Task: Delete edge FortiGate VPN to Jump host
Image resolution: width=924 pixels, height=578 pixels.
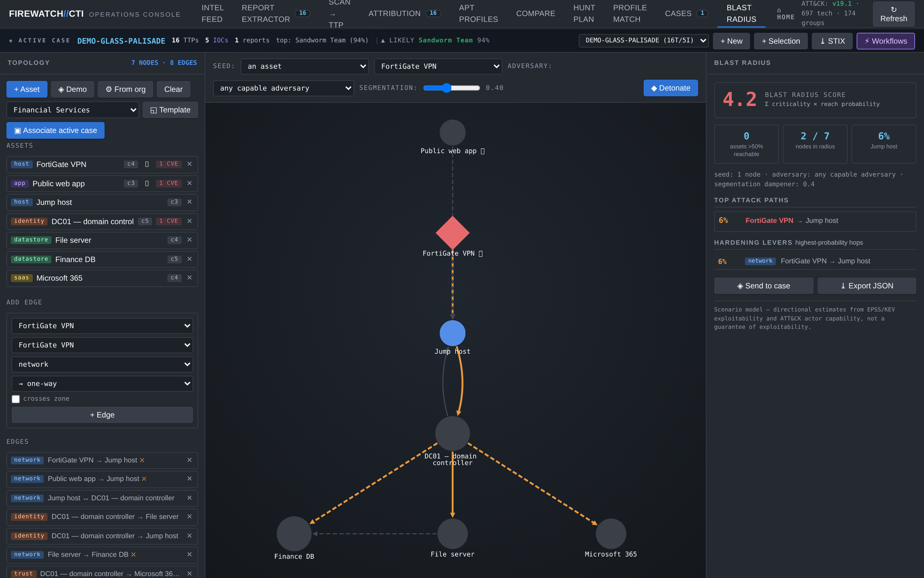Action: (189, 460)
